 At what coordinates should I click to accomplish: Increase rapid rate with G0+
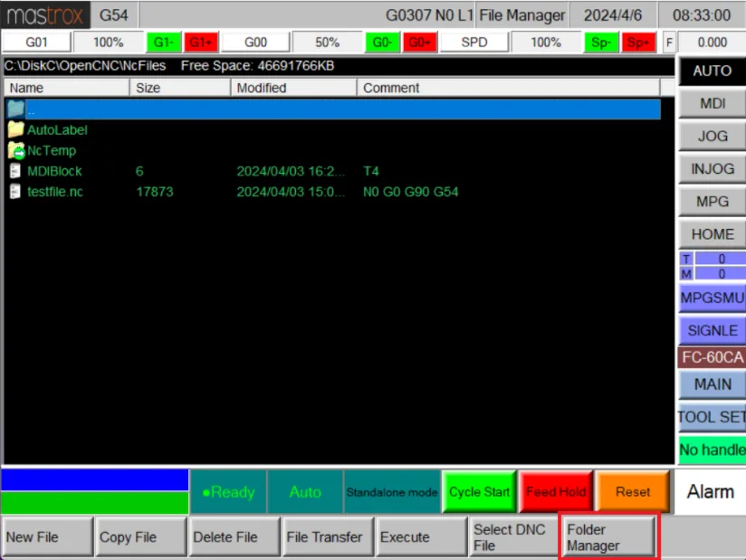click(420, 43)
